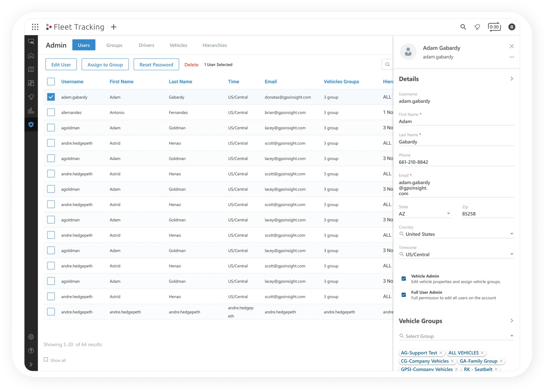This screenshot has height=392, width=547.
Task: Click the Phone field 661-210-8842
Action: point(456,162)
